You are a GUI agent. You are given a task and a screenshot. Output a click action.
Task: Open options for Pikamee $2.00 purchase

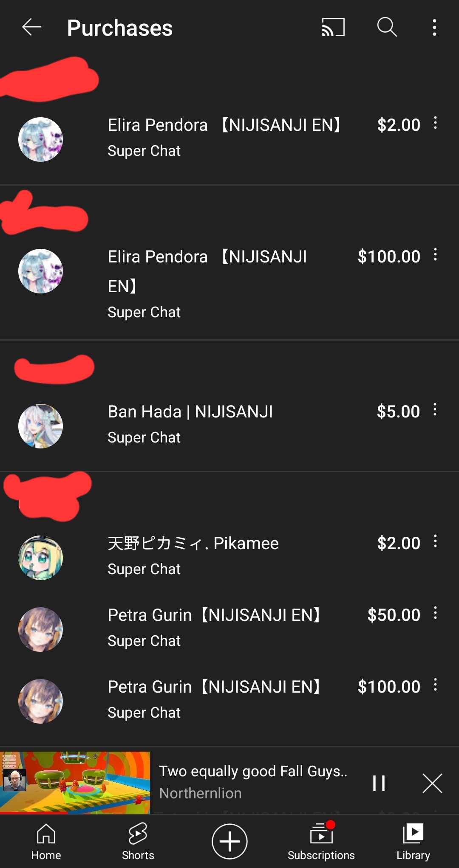435,541
